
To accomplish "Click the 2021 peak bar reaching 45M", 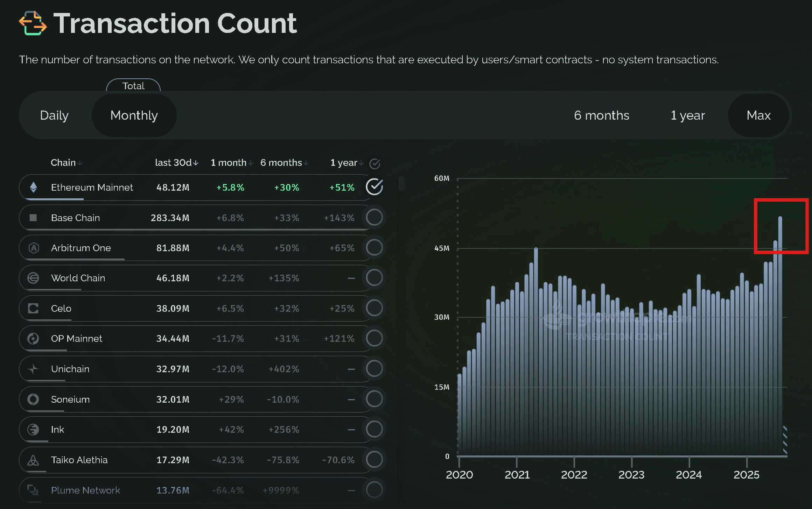I will pos(536,351).
